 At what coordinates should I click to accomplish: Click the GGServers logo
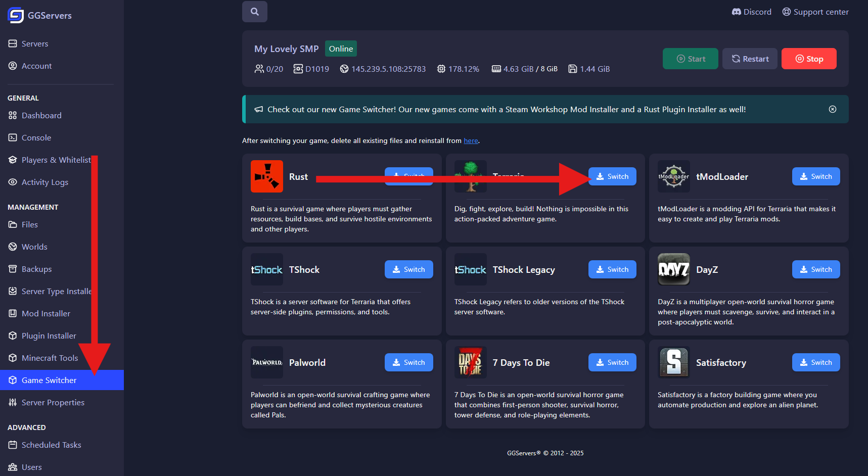pyautogui.click(x=39, y=16)
